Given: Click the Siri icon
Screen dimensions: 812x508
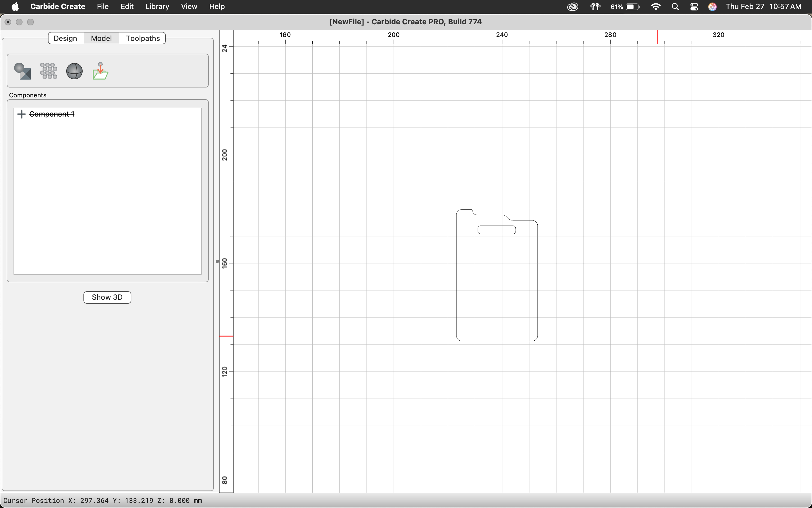Looking at the screenshot, I should 712,7.
